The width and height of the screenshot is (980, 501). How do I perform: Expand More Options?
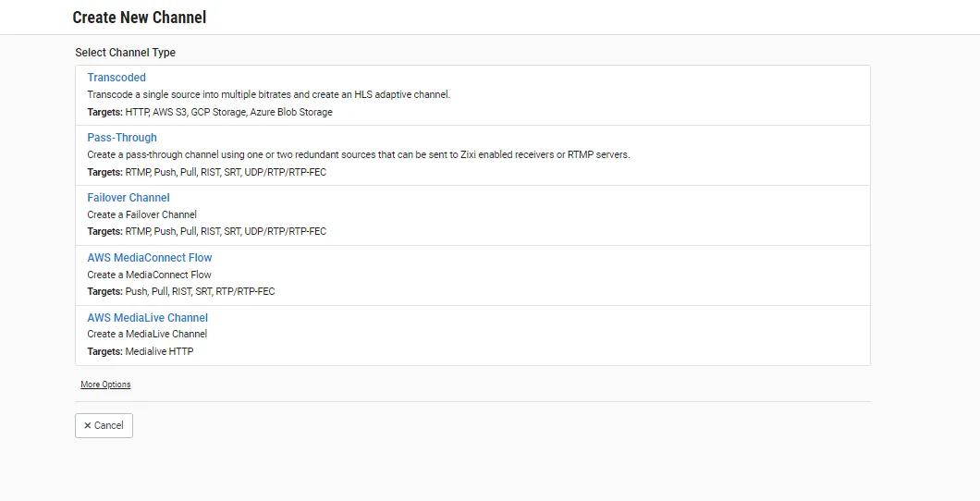105,385
